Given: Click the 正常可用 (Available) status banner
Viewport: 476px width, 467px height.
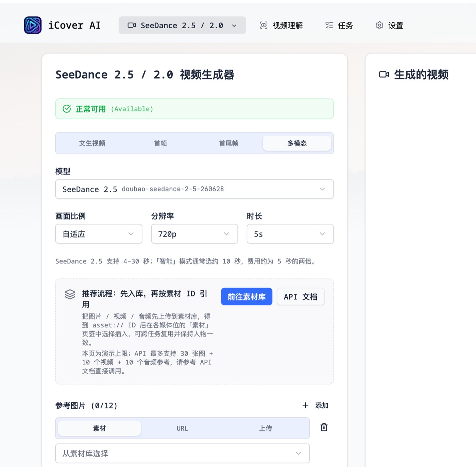Looking at the screenshot, I should click(x=194, y=109).
